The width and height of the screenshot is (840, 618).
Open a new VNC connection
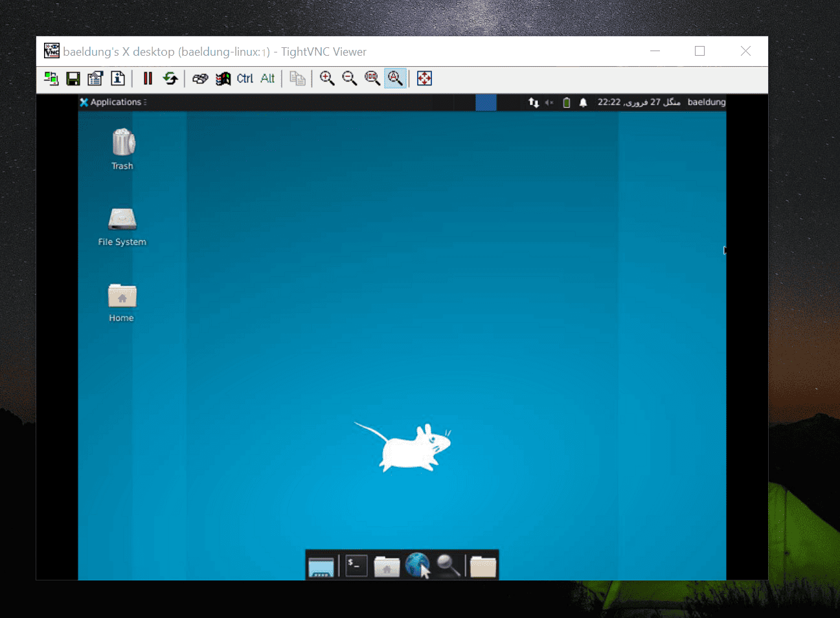51,78
